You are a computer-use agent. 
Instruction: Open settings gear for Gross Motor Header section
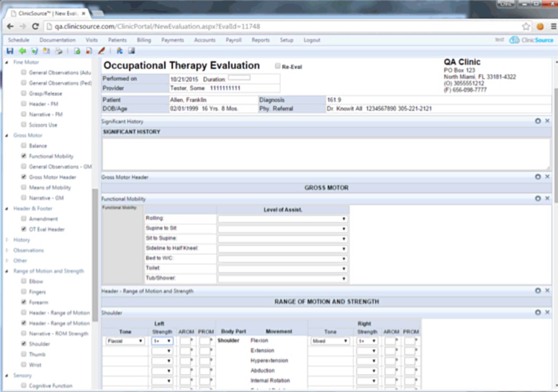[538, 177]
